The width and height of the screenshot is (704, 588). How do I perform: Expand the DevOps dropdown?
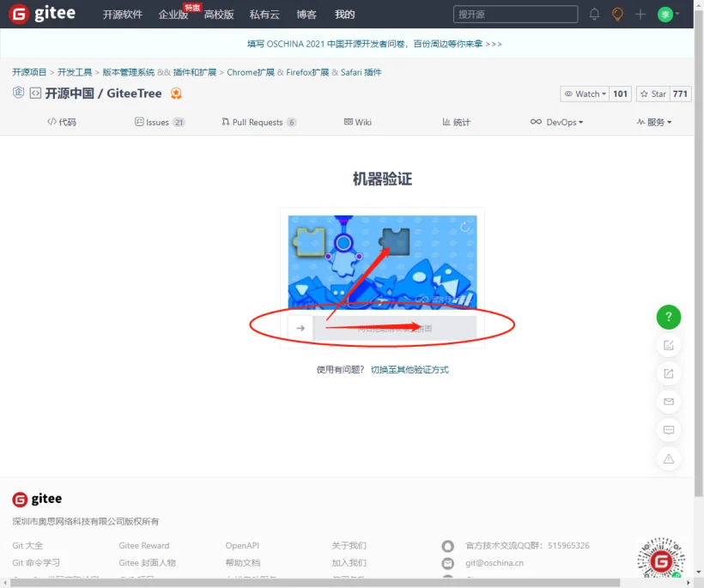556,122
